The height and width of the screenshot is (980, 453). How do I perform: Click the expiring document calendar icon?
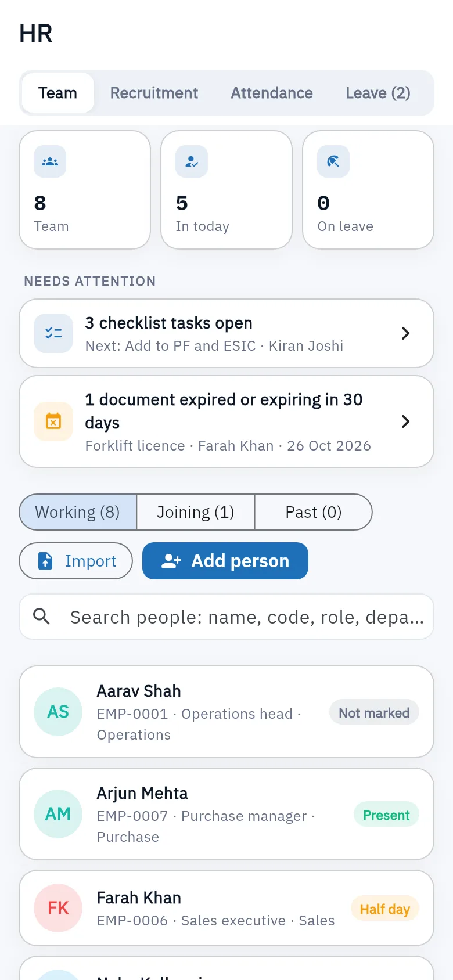tap(53, 421)
